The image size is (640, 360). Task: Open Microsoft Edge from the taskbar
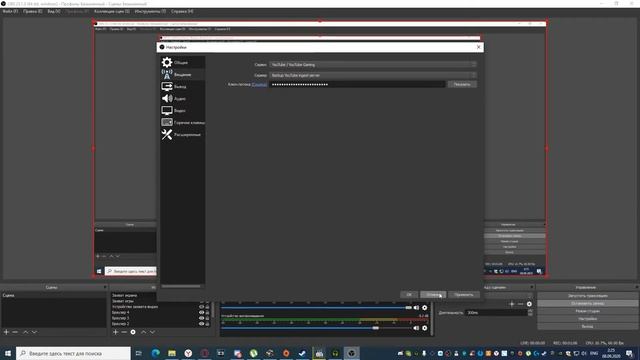(x=156, y=353)
